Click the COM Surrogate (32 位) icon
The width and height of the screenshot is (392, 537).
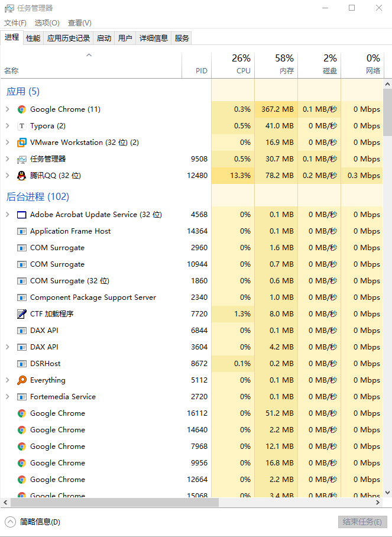click(x=21, y=281)
